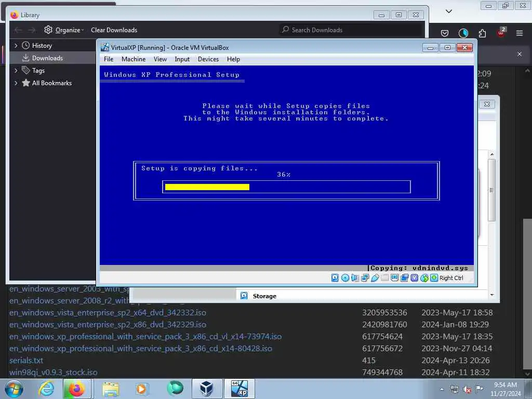Click the network adapter status icon
The height and width of the screenshot is (399, 532).
click(x=365, y=278)
